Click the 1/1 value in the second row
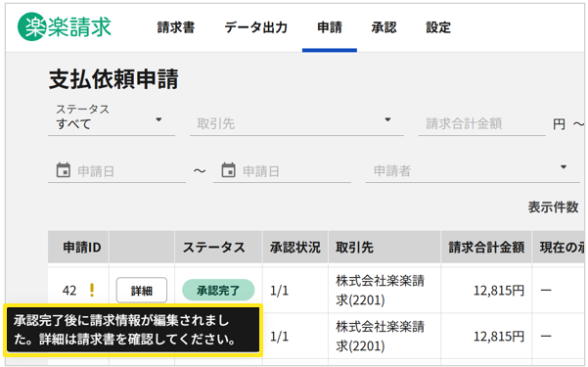The height and width of the screenshot is (367, 588). pyautogui.click(x=280, y=337)
